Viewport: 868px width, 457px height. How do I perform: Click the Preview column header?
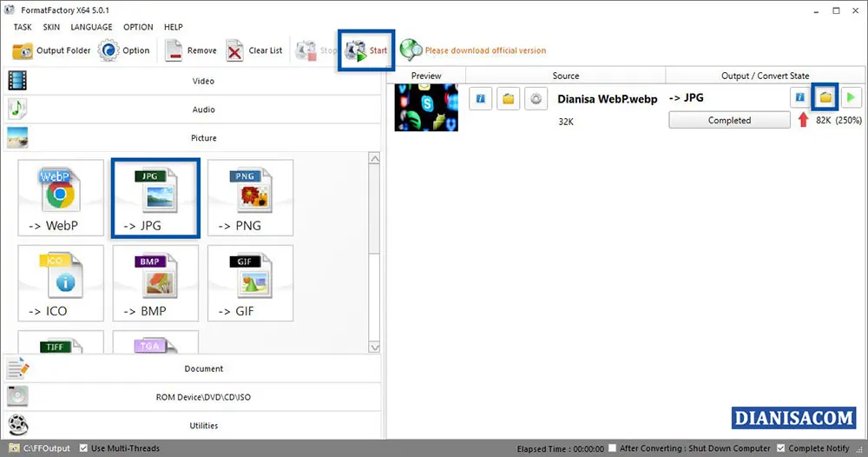426,76
